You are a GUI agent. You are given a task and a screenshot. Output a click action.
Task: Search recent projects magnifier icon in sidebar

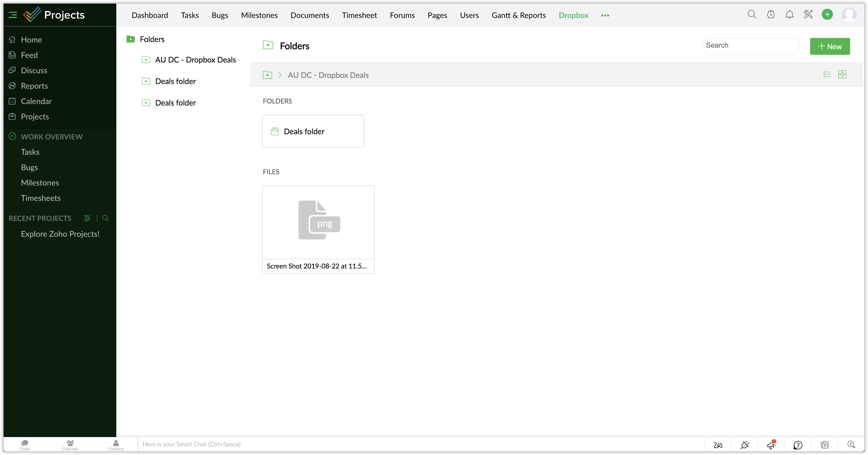(x=106, y=218)
